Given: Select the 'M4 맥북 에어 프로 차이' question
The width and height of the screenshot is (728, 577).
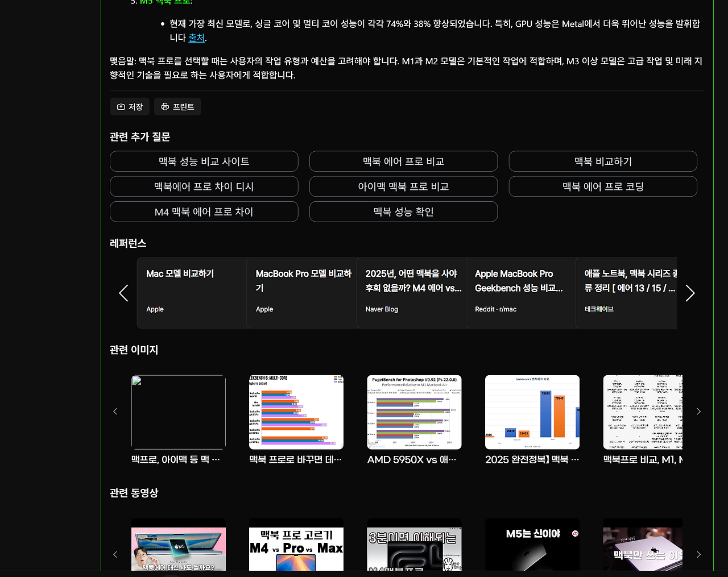Looking at the screenshot, I should (x=204, y=211).
